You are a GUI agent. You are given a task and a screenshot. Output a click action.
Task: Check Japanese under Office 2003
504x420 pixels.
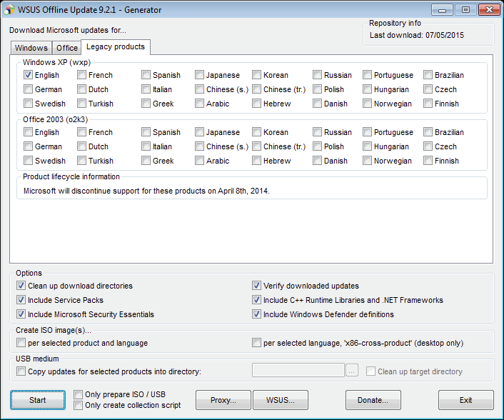(x=200, y=132)
